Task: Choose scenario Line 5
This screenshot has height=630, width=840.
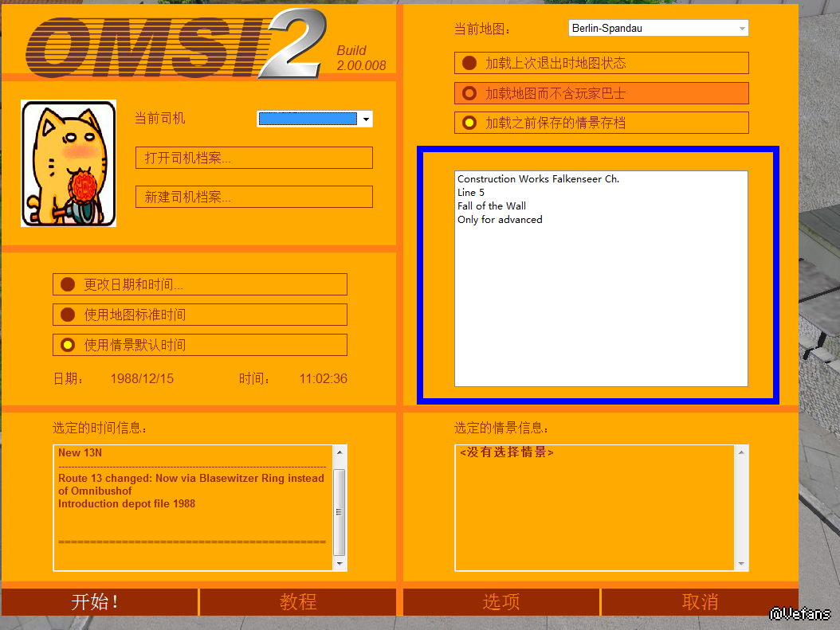Action: point(471,192)
